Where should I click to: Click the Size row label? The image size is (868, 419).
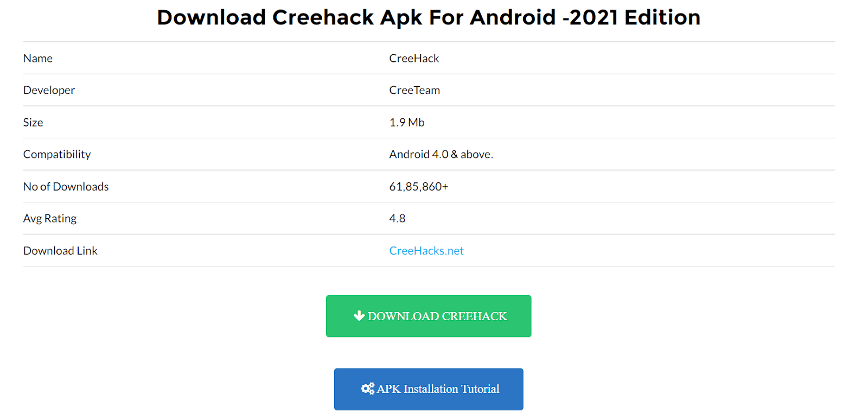[33, 122]
